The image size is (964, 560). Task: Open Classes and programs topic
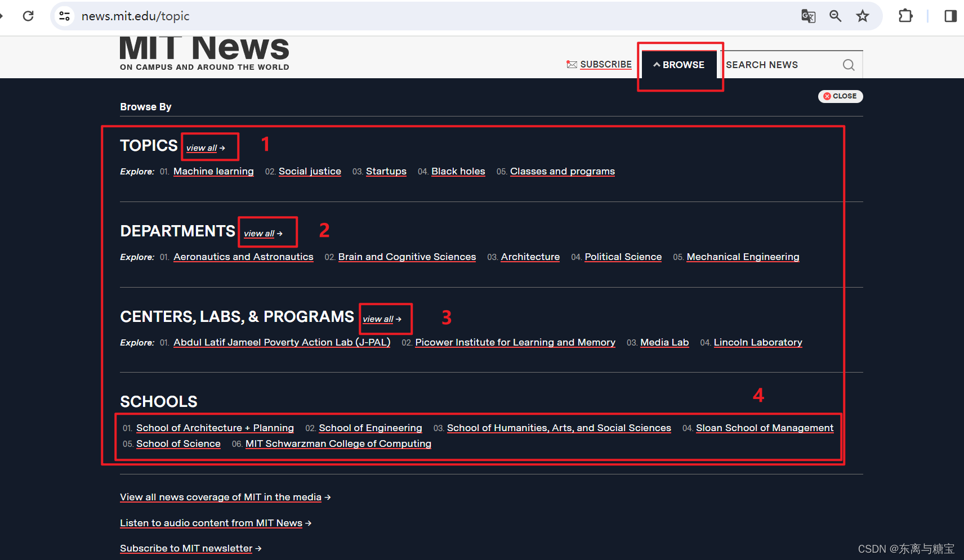[x=563, y=171]
